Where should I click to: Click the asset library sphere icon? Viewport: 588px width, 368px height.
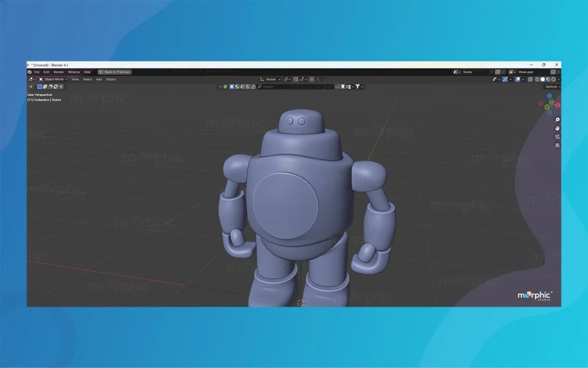225,87
